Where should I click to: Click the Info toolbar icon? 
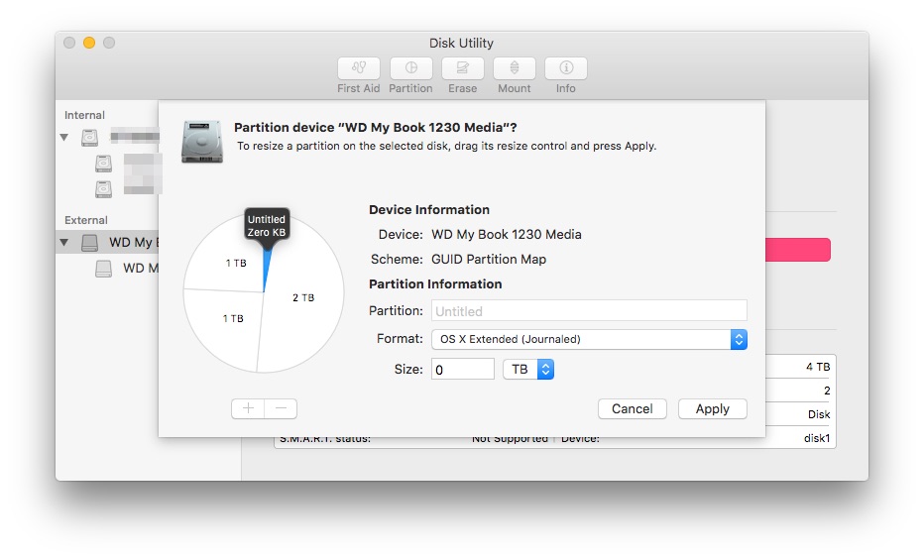coord(566,68)
